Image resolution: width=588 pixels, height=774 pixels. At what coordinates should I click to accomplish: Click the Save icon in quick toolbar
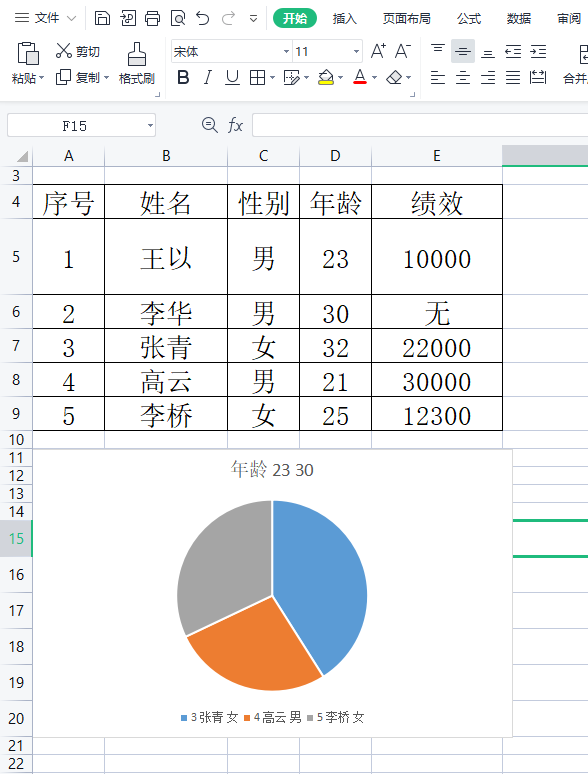pos(102,18)
